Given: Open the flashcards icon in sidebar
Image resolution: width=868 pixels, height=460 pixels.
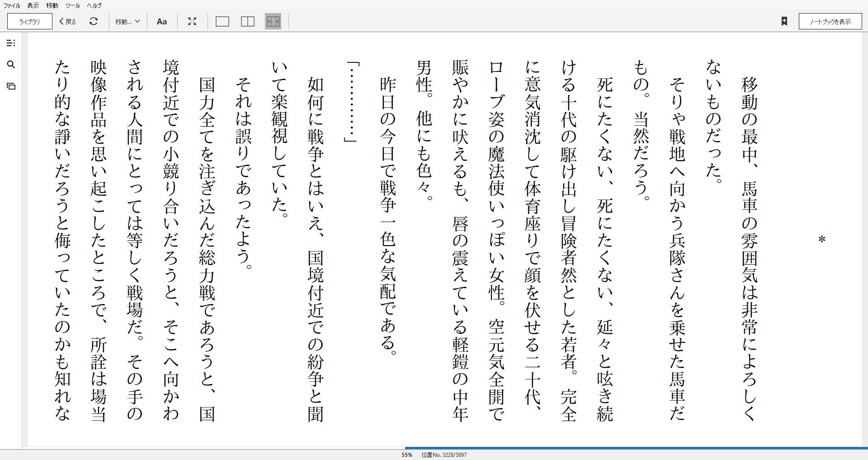Looking at the screenshot, I should [11, 86].
